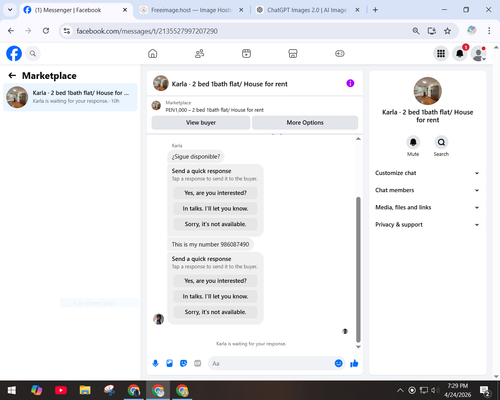Open the emoji picker smiley icon
Image resolution: width=500 pixels, height=400 pixels.
[338, 363]
